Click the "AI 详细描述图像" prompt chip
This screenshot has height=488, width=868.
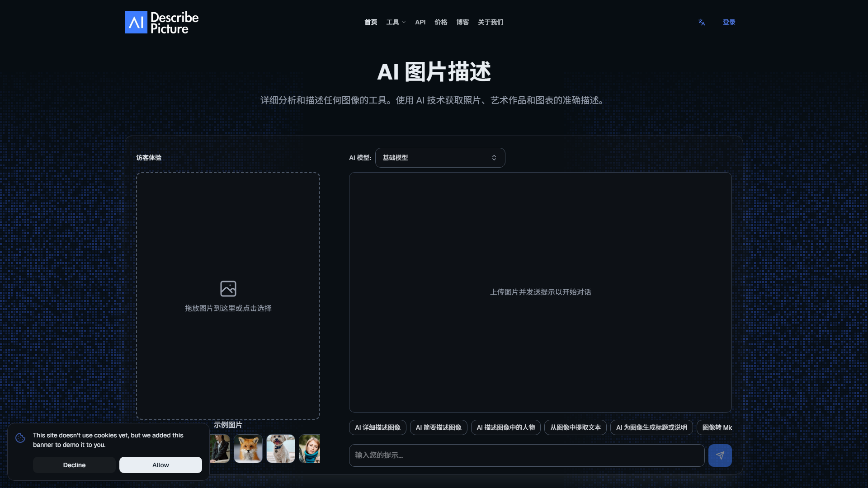377,427
